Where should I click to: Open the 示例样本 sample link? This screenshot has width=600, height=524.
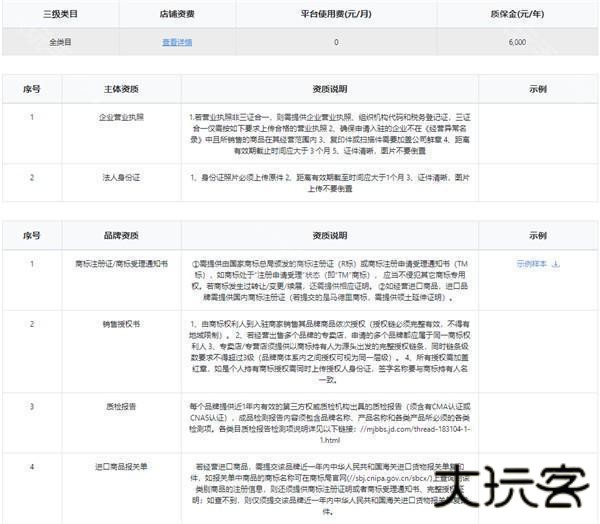coord(532,264)
